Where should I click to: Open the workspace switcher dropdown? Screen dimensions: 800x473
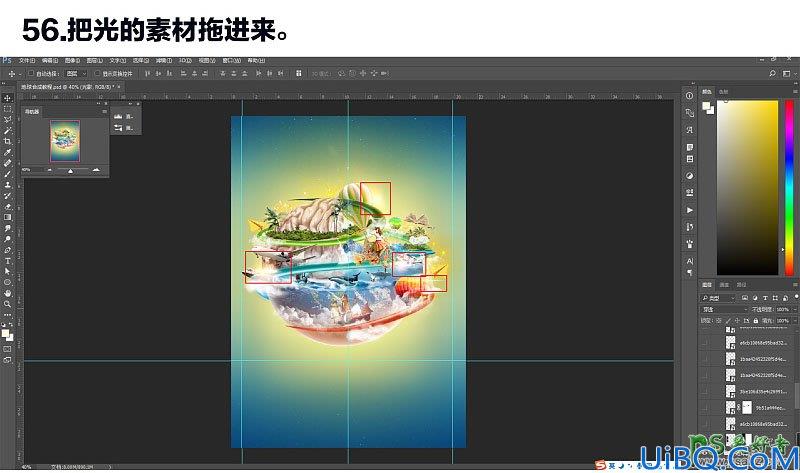coord(787,73)
